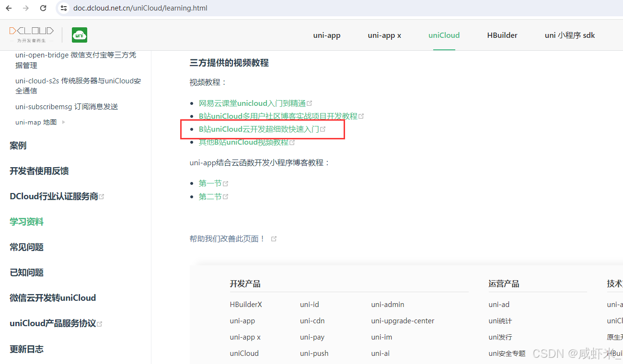Open uni-cloud-s2s sidebar entry
Viewport: 623px width, 364px height.
(x=78, y=86)
